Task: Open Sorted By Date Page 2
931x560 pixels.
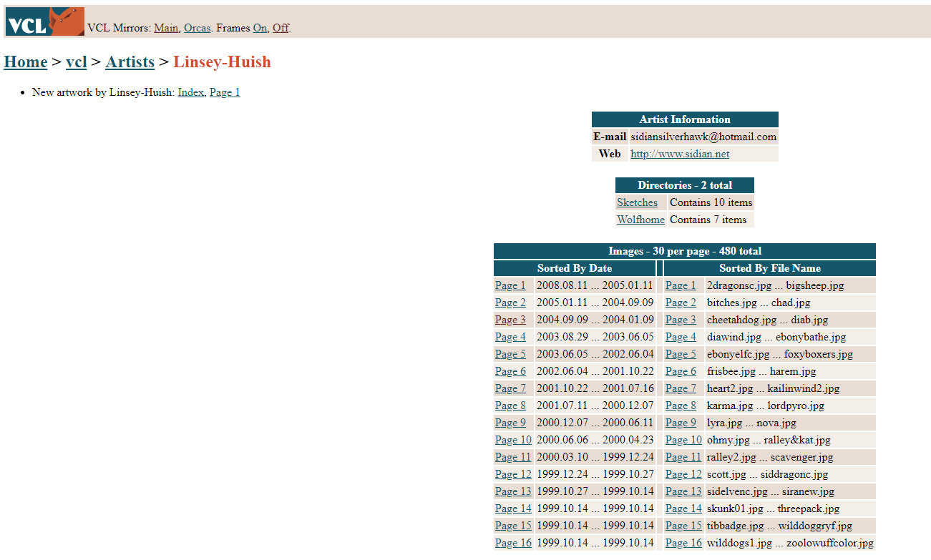Action: point(510,303)
